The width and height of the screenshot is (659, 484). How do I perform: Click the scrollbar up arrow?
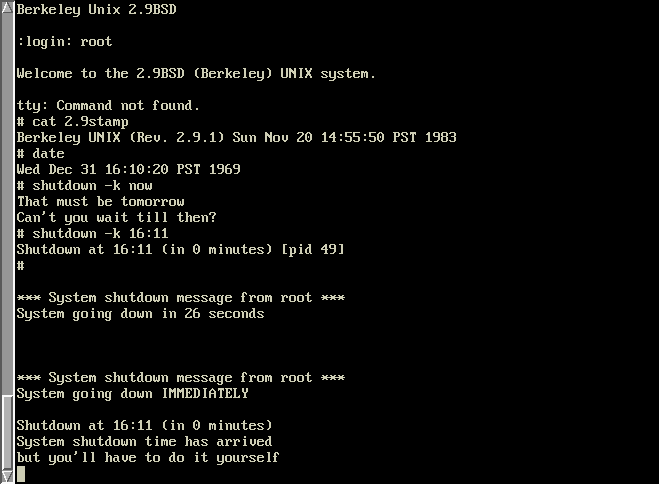(x=7, y=6)
